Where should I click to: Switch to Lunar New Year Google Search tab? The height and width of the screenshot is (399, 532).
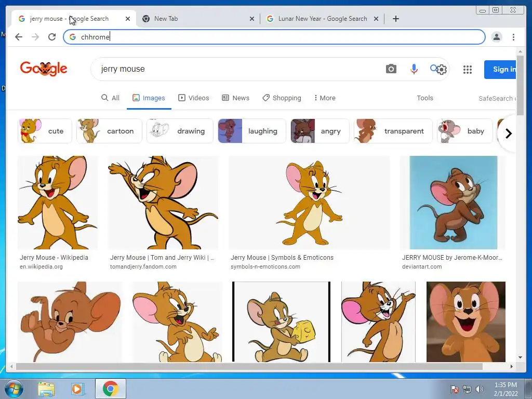322,19
